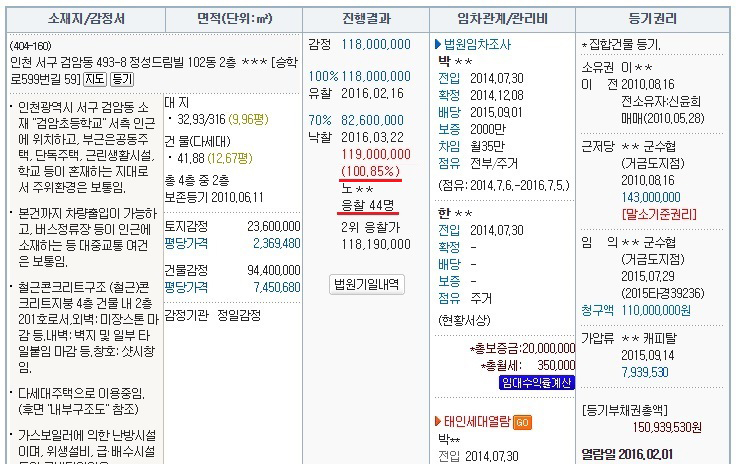Screen dimensions: 738x464
Task: Select the 면적(단위:㎡) column header
Action: tap(234, 19)
